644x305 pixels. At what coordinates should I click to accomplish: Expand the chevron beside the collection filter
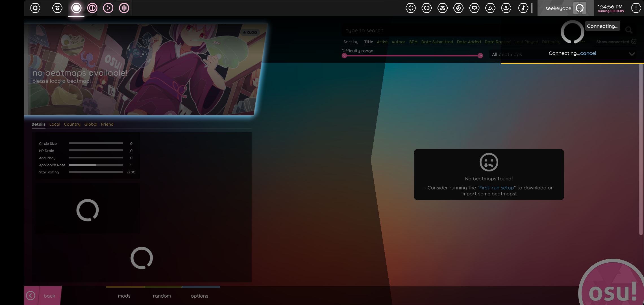[x=632, y=54]
